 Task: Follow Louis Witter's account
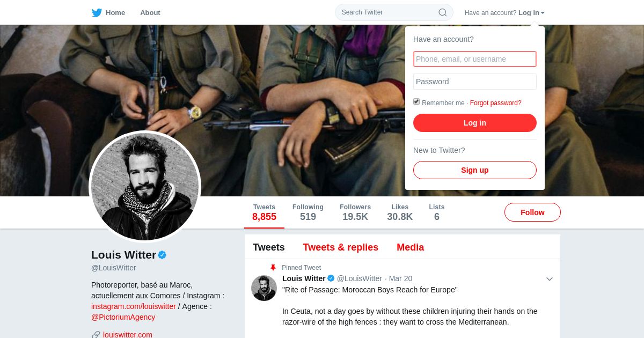coord(532,212)
